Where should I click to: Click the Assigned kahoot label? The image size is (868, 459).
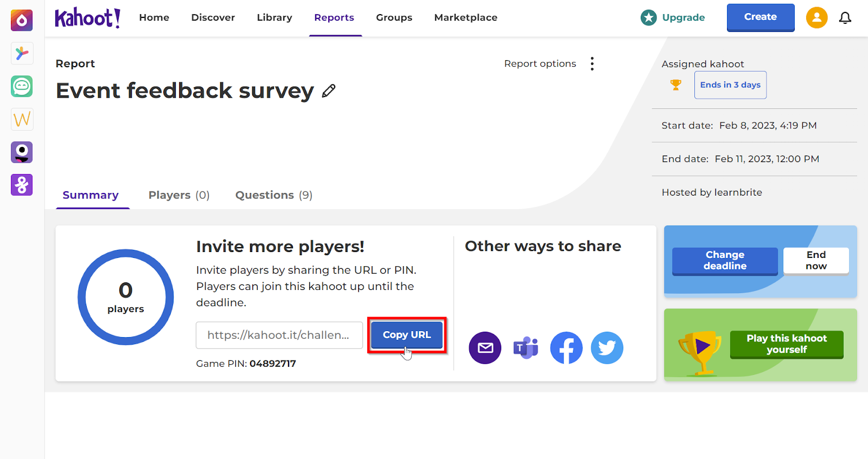pyautogui.click(x=703, y=64)
